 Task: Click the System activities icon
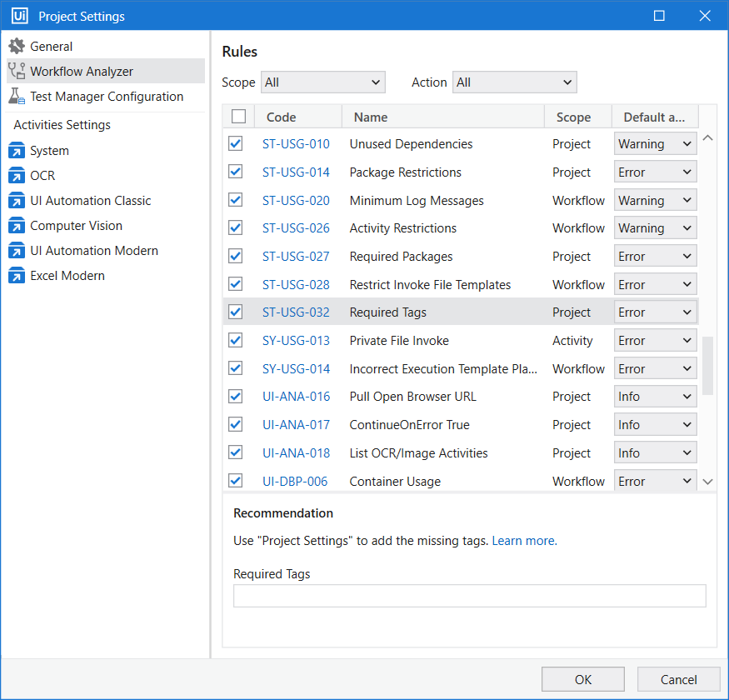17,151
